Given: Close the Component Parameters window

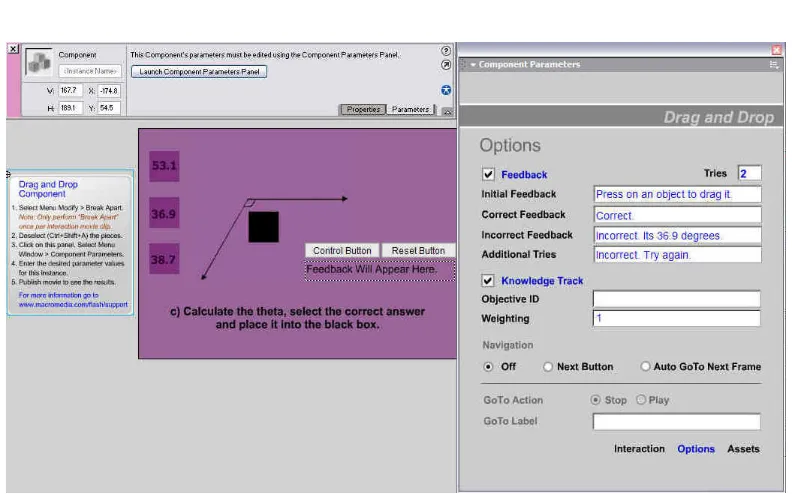Looking at the screenshot, I should 776,50.
